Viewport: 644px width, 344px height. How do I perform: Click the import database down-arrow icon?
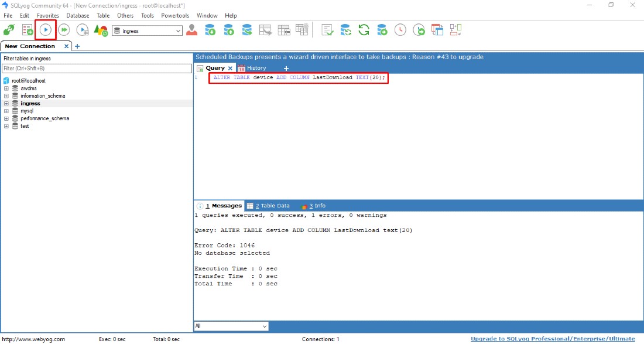click(210, 30)
